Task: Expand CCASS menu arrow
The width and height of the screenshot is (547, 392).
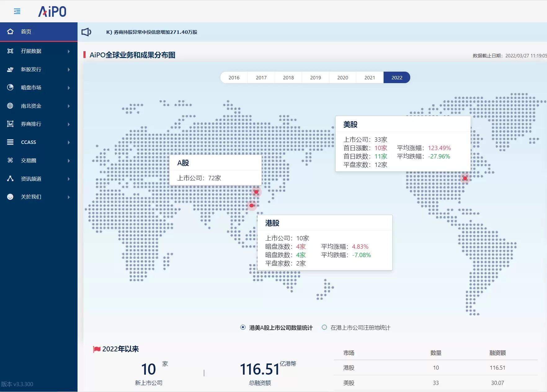Action: [x=69, y=142]
